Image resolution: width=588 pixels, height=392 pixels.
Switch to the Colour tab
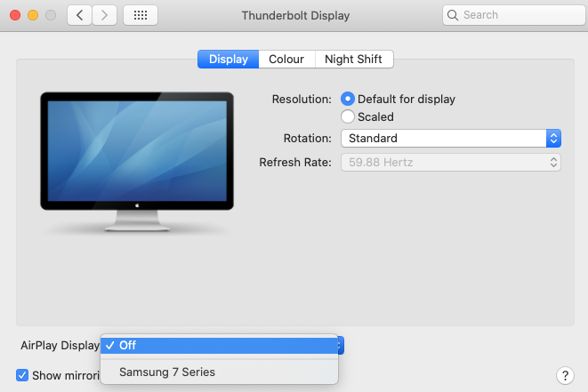(286, 60)
